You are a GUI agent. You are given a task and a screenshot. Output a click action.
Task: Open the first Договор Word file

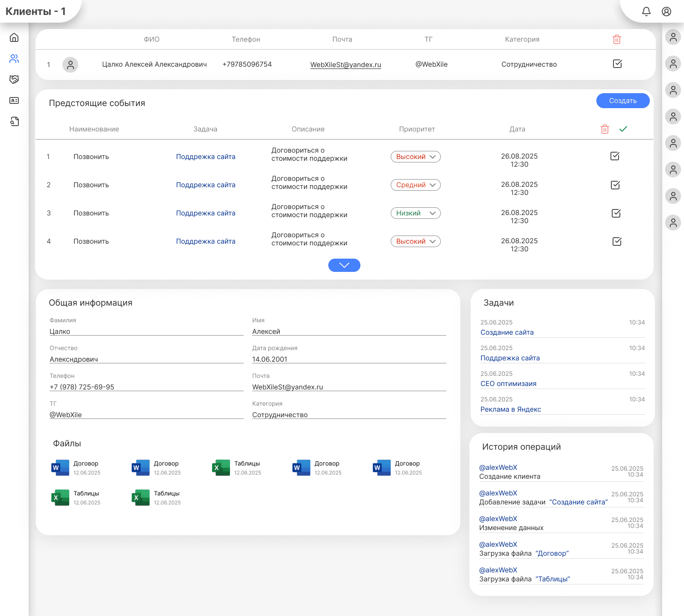[61, 468]
